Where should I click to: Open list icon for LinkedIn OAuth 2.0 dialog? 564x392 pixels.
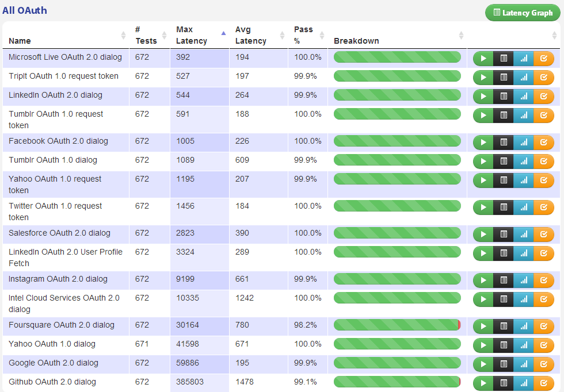pos(504,97)
